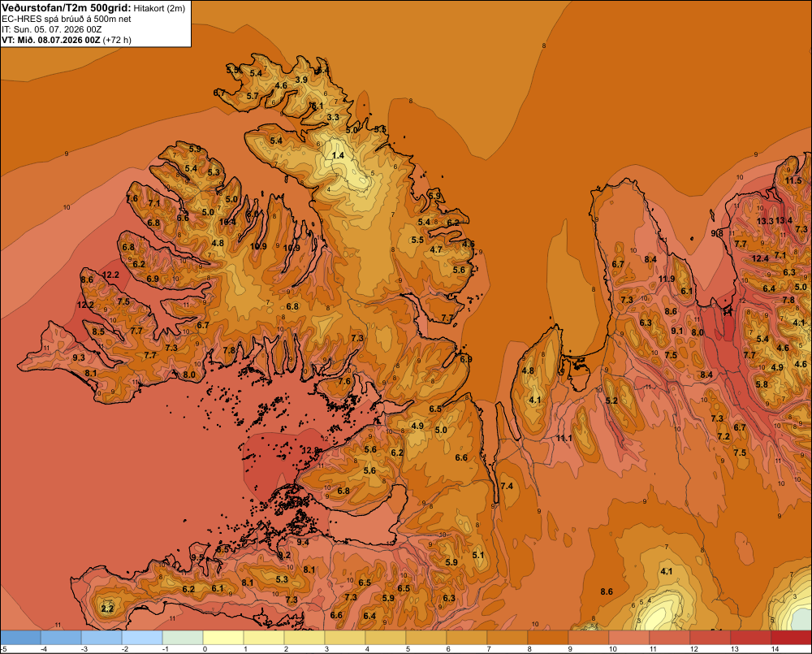Image resolution: width=812 pixels, height=654 pixels.
Task: Click the 3.9 temperature value on the map
Action: point(301,80)
